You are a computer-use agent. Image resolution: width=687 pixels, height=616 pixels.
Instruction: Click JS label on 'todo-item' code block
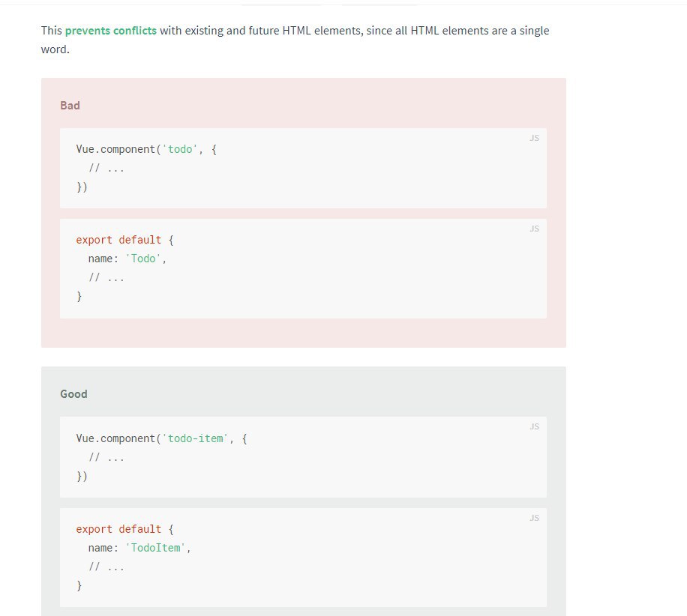click(x=534, y=427)
